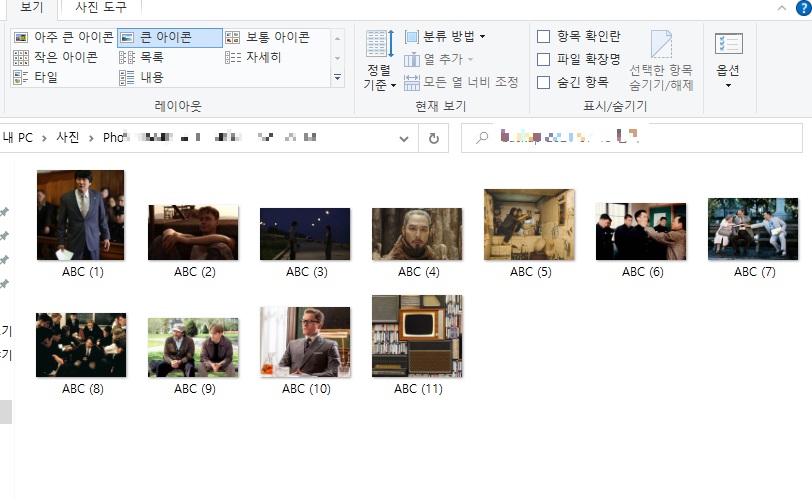Select the ABC (5) thumbnail

coord(529,225)
